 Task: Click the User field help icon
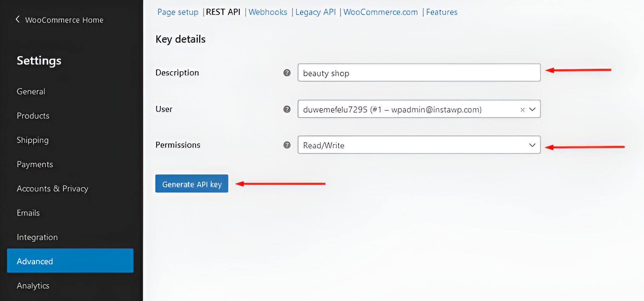pos(287,109)
